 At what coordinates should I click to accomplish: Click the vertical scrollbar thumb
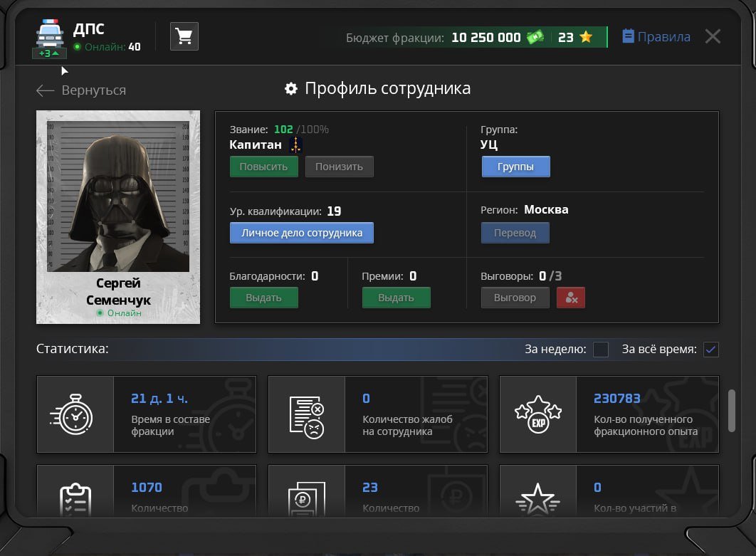[732, 411]
